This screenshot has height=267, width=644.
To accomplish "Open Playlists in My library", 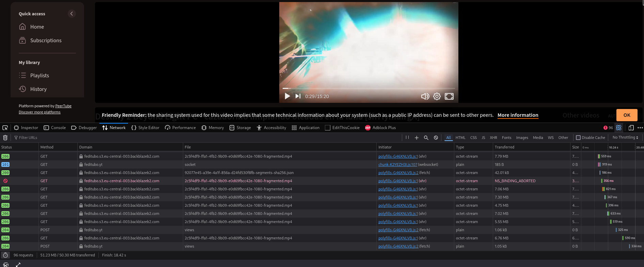I will click(34, 76).
